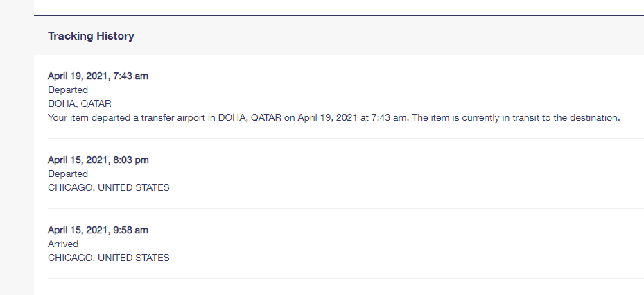This screenshot has height=295, width=644.
Task: Click the Departed status under April 19
Action: click(68, 90)
